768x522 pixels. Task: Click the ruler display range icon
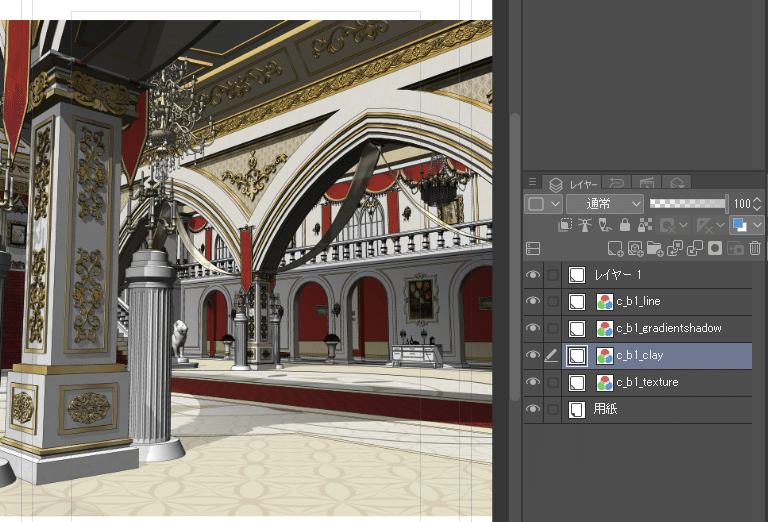[x=704, y=225]
